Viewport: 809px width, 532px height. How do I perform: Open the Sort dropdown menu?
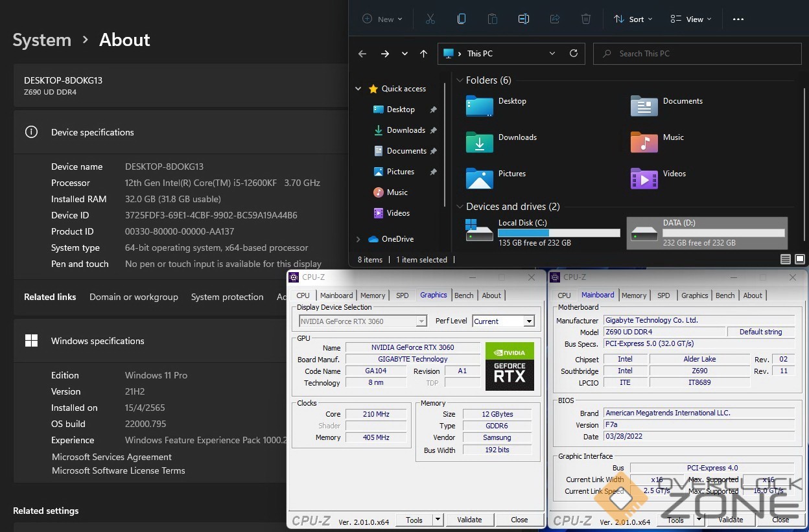pyautogui.click(x=633, y=19)
